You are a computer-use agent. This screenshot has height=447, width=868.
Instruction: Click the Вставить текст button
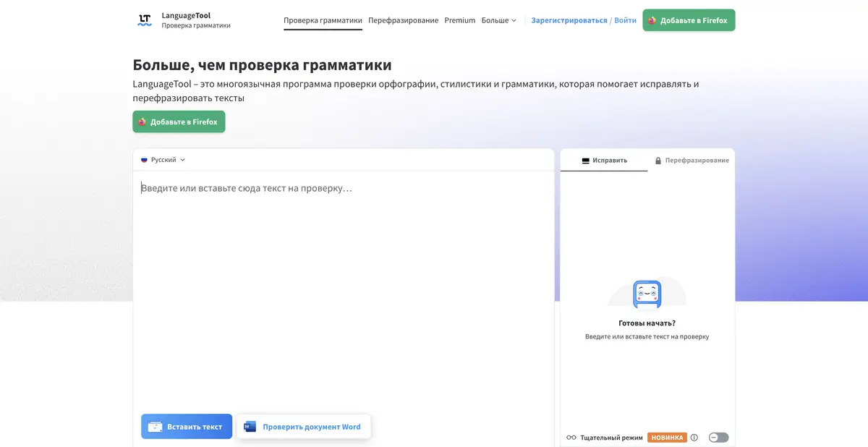187,427
